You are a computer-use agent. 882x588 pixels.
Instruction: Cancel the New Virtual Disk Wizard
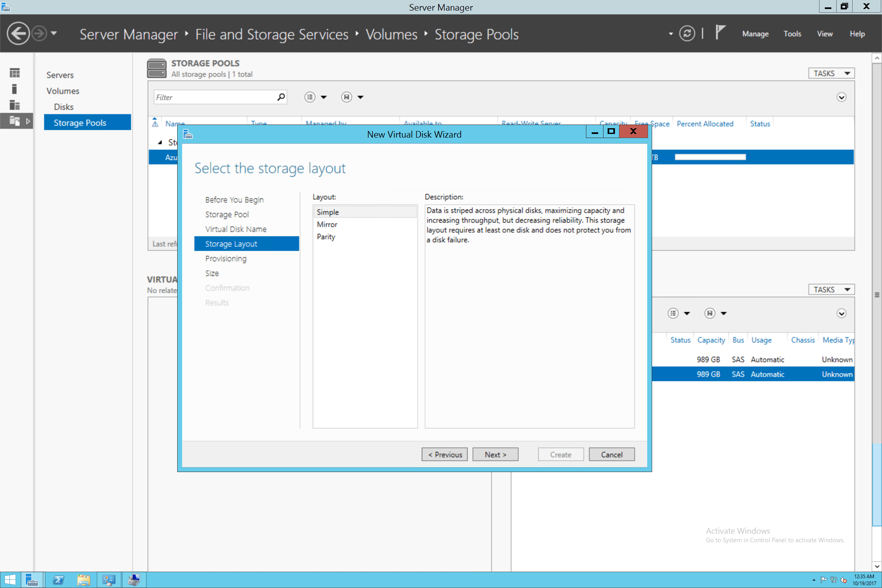[x=612, y=454]
